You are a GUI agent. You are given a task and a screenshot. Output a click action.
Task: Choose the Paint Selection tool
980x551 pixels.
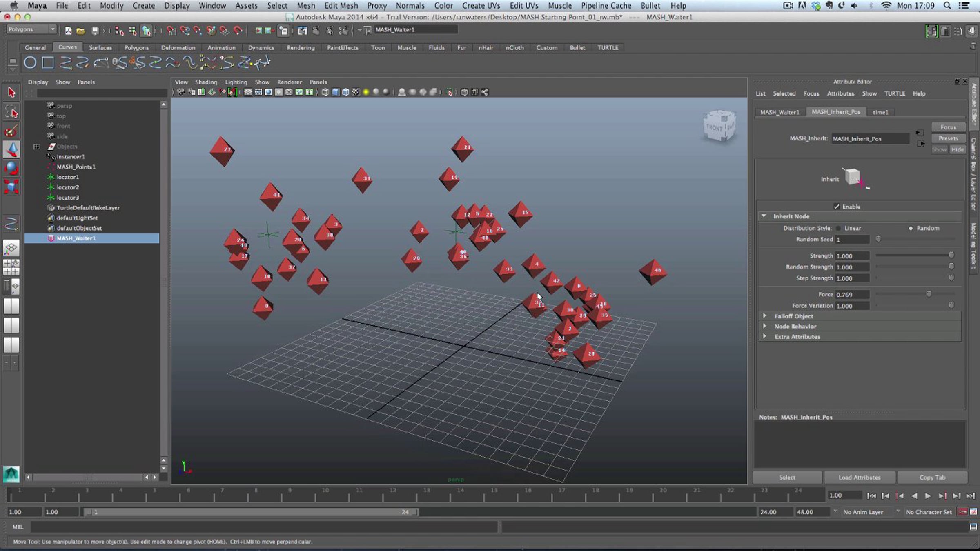point(11,131)
